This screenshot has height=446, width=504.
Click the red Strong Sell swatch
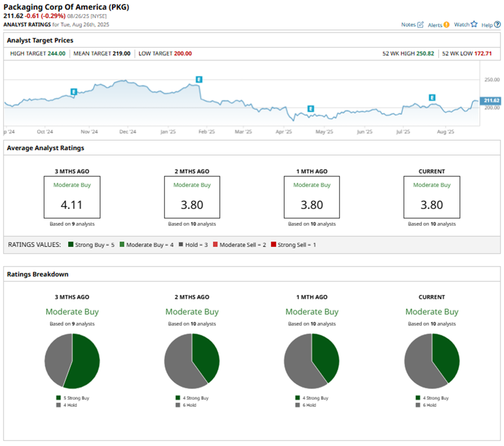coord(273,244)
